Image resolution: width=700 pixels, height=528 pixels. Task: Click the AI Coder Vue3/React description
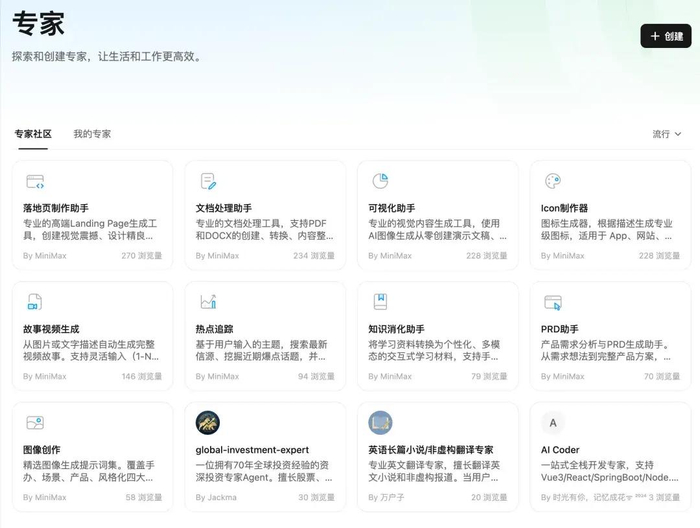pos(610,471)
